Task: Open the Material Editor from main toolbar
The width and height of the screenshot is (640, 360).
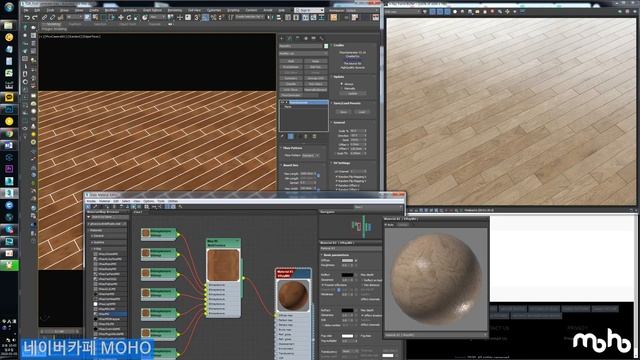Action: 334,18
